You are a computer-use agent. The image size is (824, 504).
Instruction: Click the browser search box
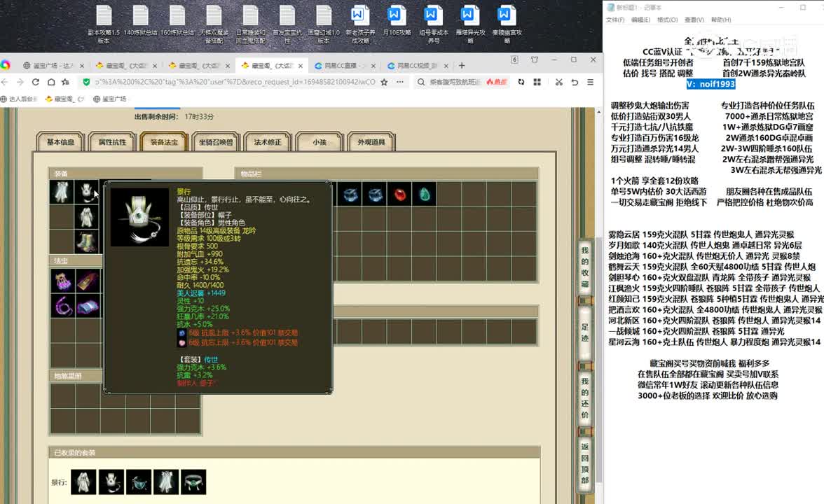pyautogui.click(x=455, y=82)
